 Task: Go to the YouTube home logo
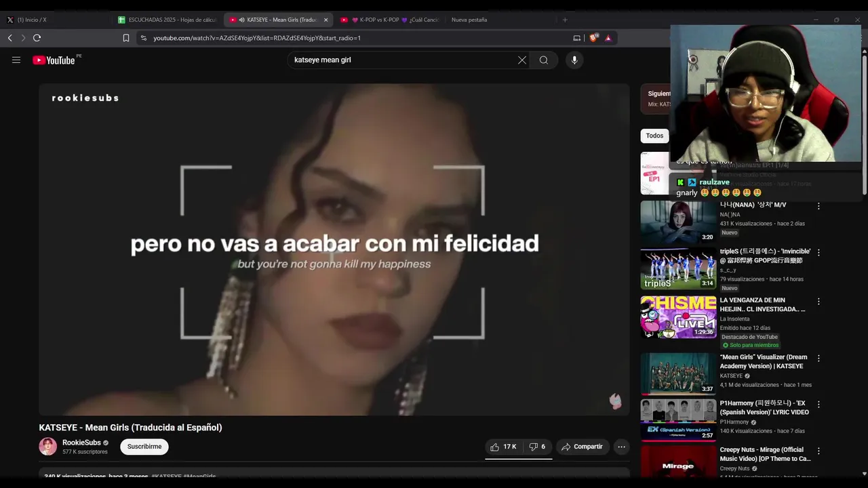(54, 60)
